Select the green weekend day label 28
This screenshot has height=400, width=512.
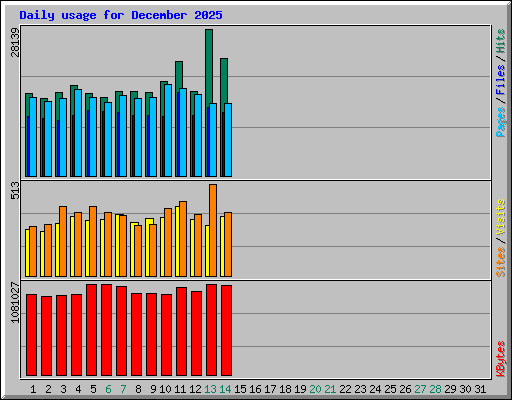[x=435, y=389]
